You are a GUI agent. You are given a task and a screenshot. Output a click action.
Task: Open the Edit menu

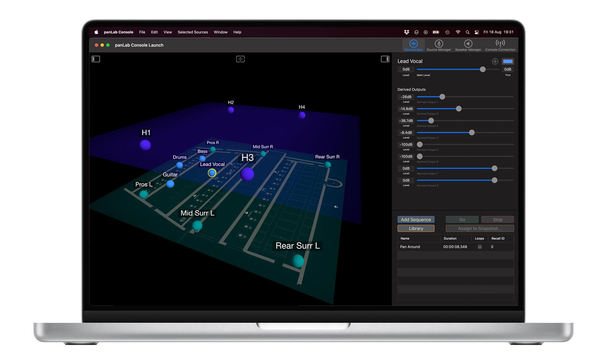[x=154, y=32]
